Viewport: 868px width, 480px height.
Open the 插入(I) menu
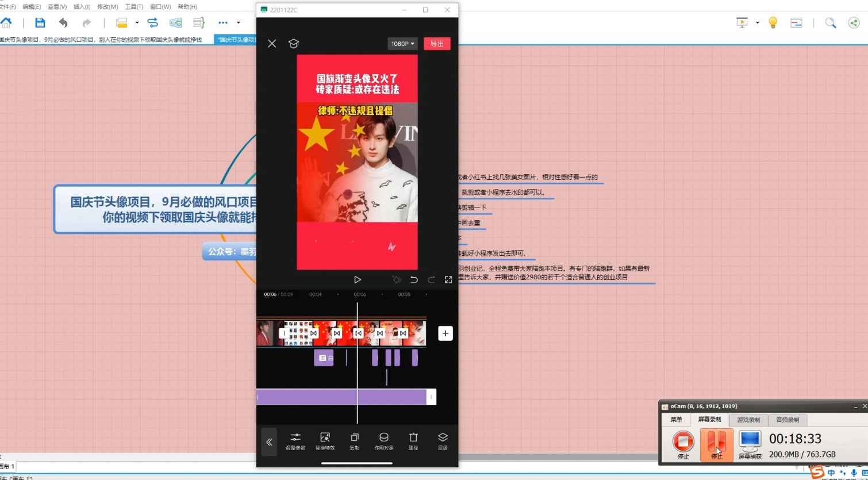point(82,7)
